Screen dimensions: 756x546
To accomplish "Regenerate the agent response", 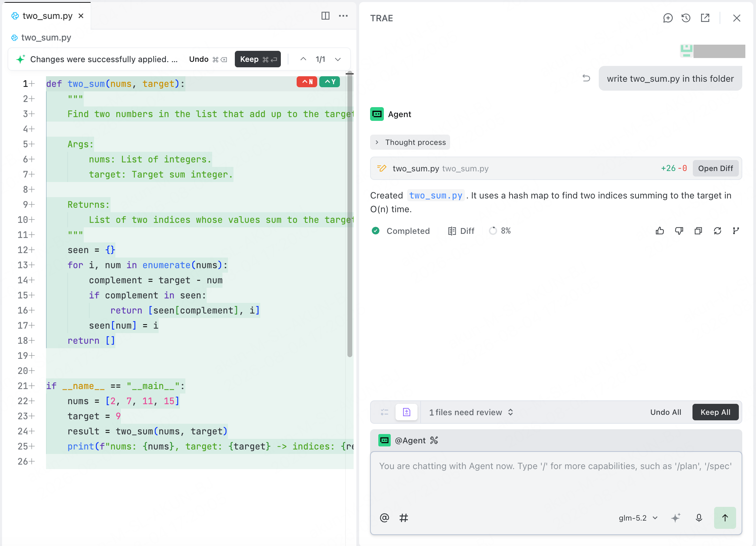I will pyautogui.click(x=718, y=231).
